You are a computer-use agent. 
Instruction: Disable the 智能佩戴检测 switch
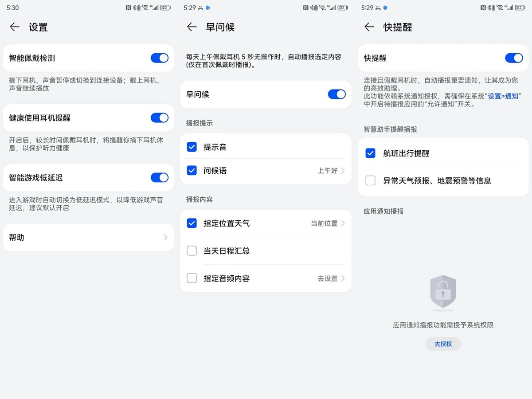point(159,58)
